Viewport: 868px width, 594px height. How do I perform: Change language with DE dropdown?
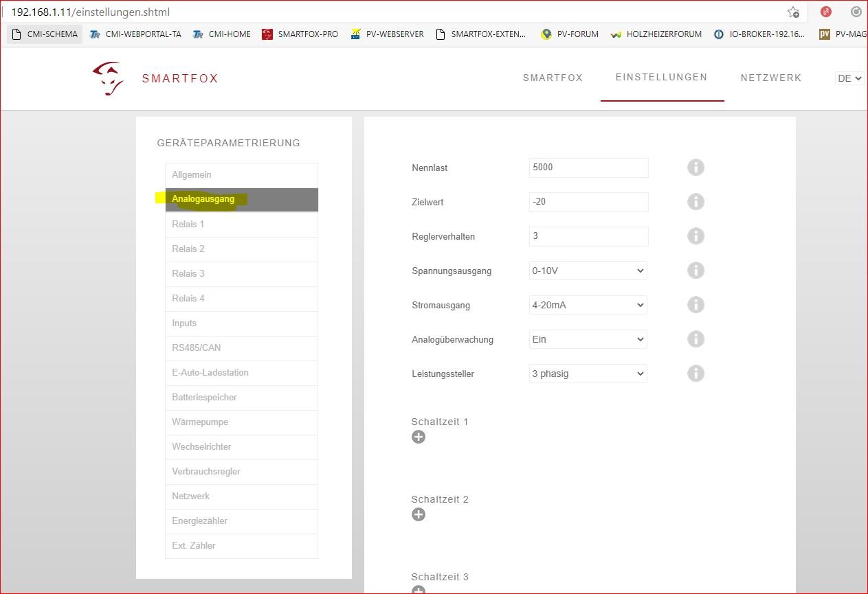(849, 78)
